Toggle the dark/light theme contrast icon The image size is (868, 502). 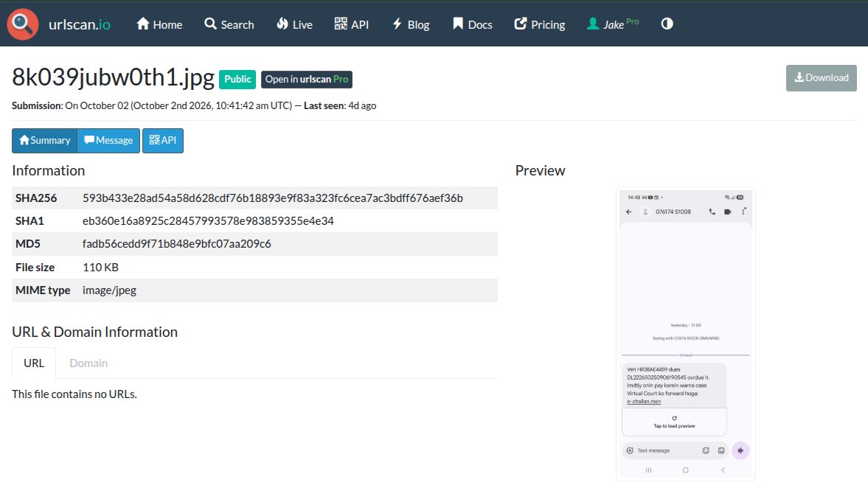pos(667,24)
